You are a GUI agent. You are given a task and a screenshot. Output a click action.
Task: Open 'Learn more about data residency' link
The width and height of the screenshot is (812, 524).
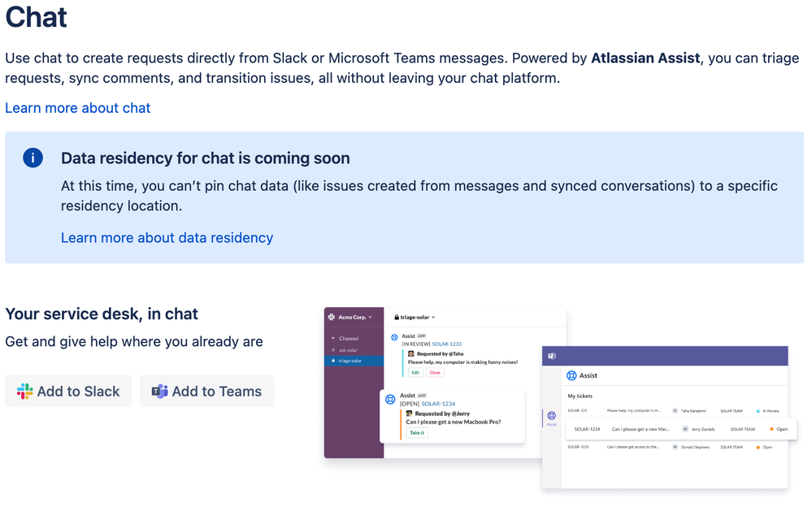pos(167,238)
